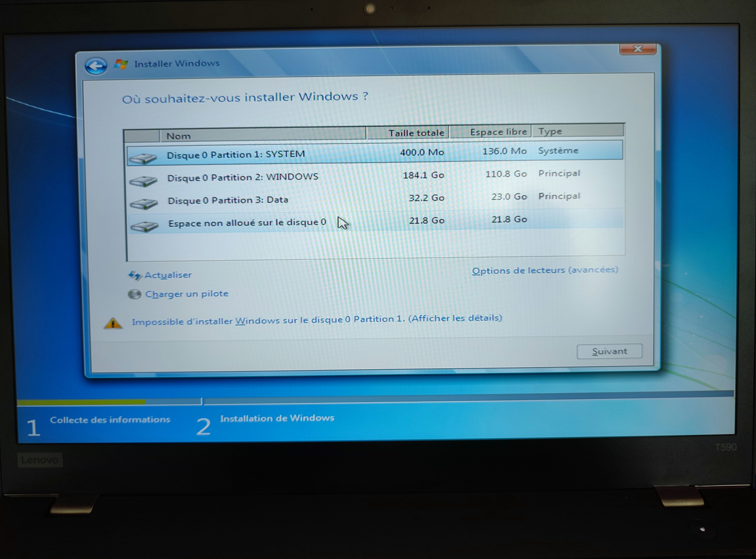
Task: Sort by Taille totale column header
Action: point(408,133)
